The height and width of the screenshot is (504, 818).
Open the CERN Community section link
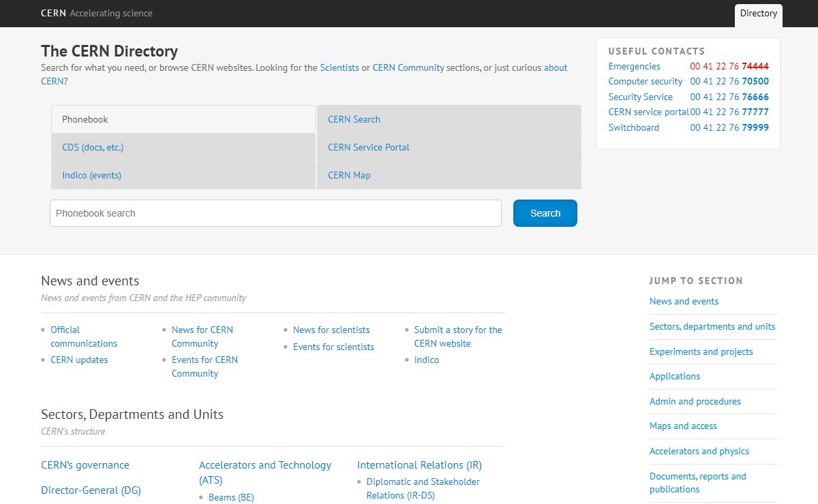coord(408,67)
